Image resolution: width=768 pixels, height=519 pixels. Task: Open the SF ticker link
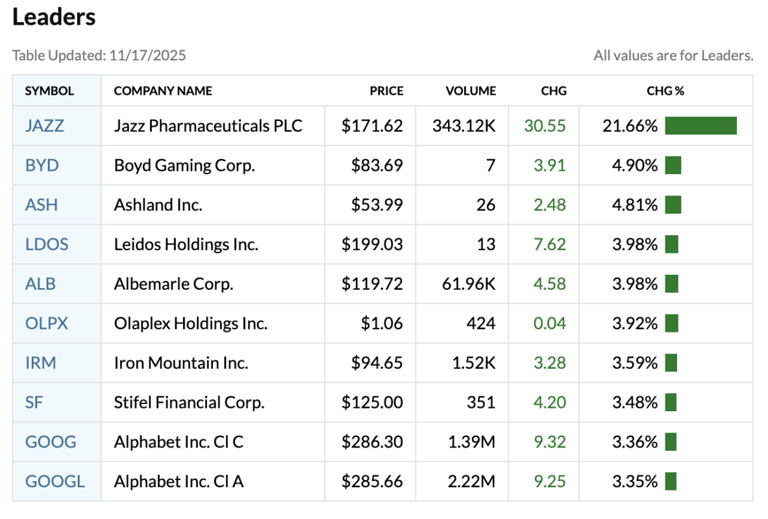(34, 402)
